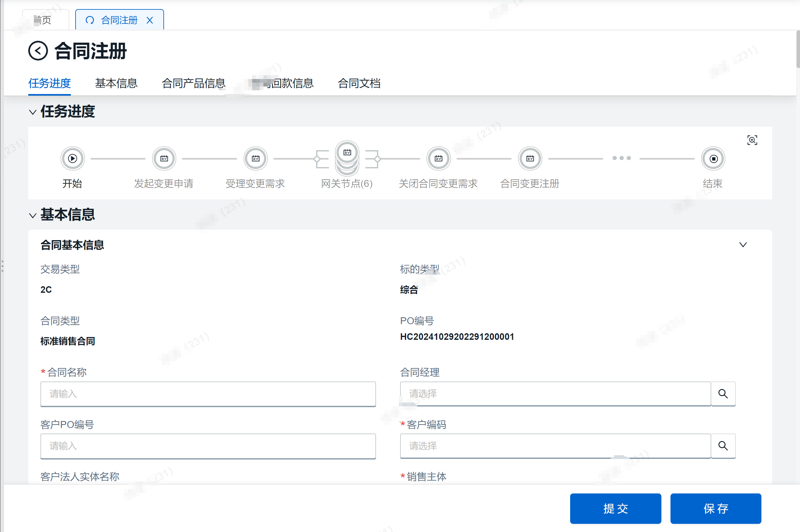Viewport: 800px width, 532px height.
Task: Collapse the 基本信息 section
Action: coord(33,215)
